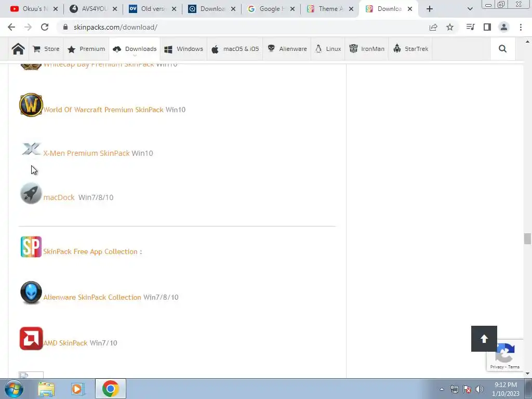This screenshot has width=532, height=399.
Task: Open the media player taskbar icon
Action: tap(77, 389)
